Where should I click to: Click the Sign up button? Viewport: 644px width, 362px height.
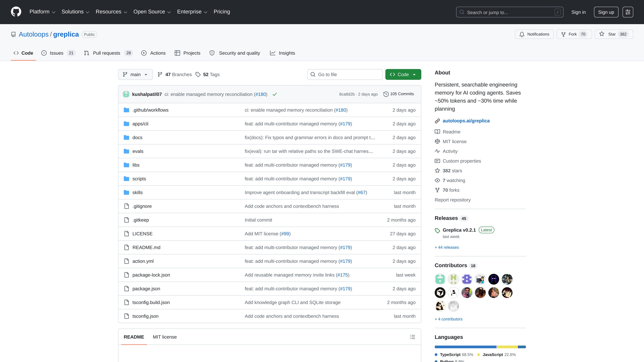pyautogui.click(x=606, y=12)
